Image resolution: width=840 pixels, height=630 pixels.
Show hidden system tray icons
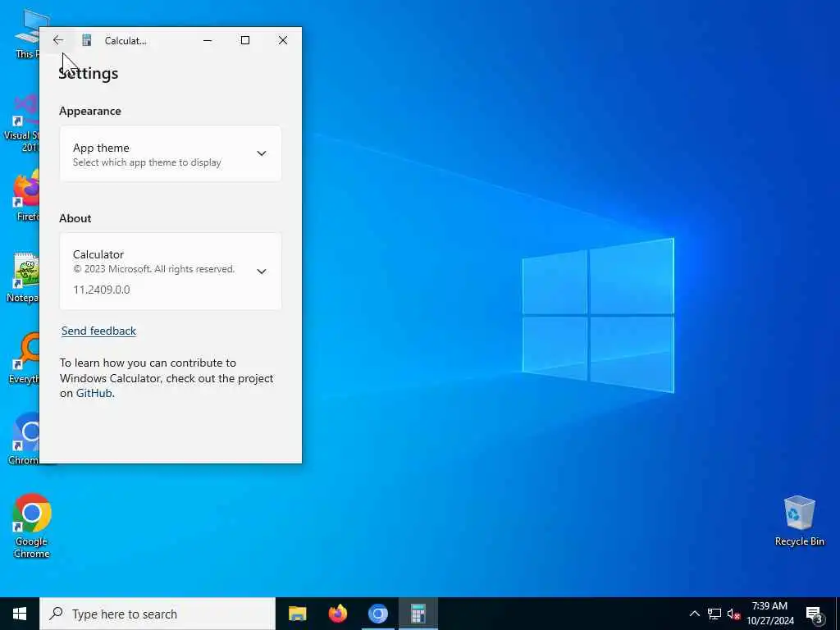(694, 614)
